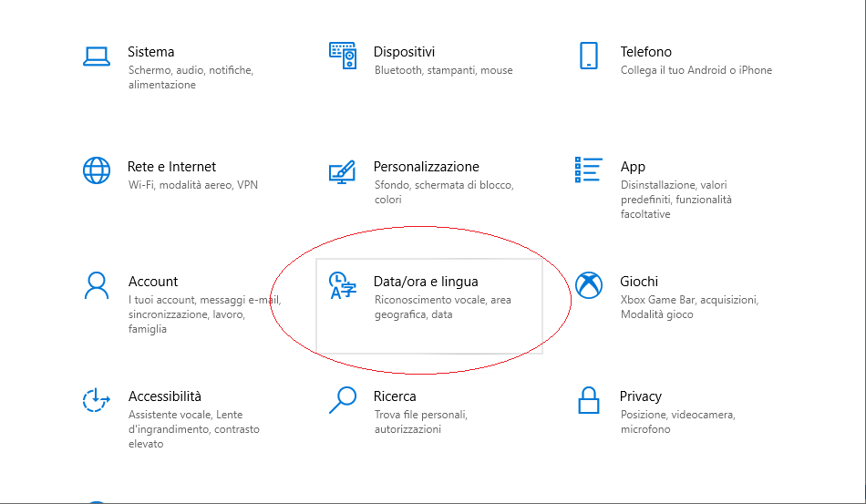The image size is (866, 504).
Task: Open the Sistema settings heading
Action: click(x=150, y=52)
